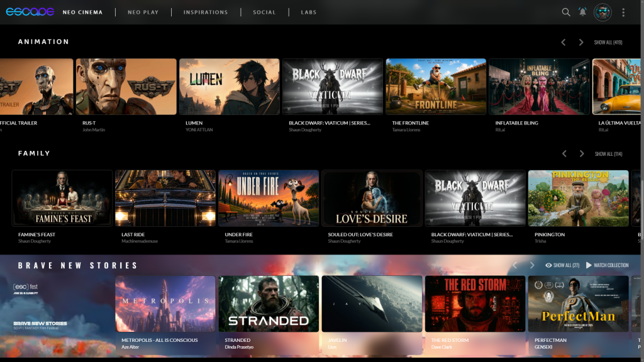This screenshot has height=362, width=644.
Task: Open Black Dwarf: Viaticum in the Animation row
Action: point(333,87)
